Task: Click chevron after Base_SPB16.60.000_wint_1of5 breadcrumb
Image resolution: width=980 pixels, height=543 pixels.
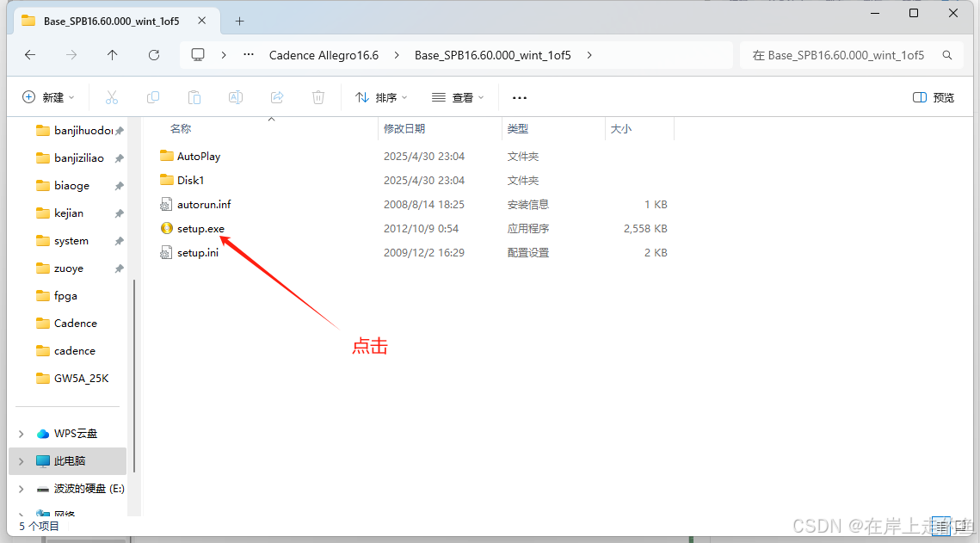Action: click(589, 55)
